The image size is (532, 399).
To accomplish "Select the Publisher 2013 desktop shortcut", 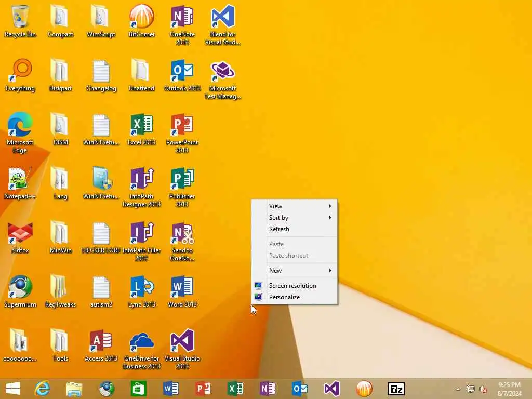I will [x=182, y=187].
